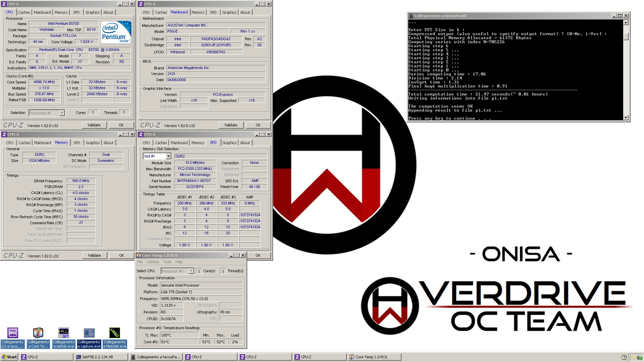
Task: Click the console scrollbar up arrow
Action: tap(626, 22)
